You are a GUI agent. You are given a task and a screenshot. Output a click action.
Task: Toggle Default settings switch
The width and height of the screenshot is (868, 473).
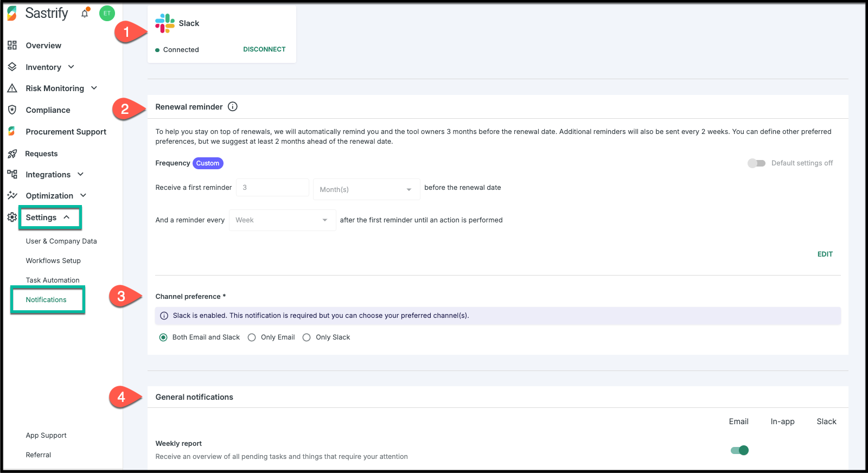pos(756,163)
